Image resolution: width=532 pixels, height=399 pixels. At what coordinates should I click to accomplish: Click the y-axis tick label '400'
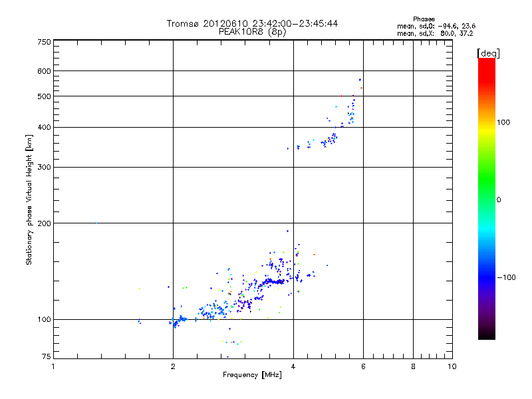(x=44, y=127)
